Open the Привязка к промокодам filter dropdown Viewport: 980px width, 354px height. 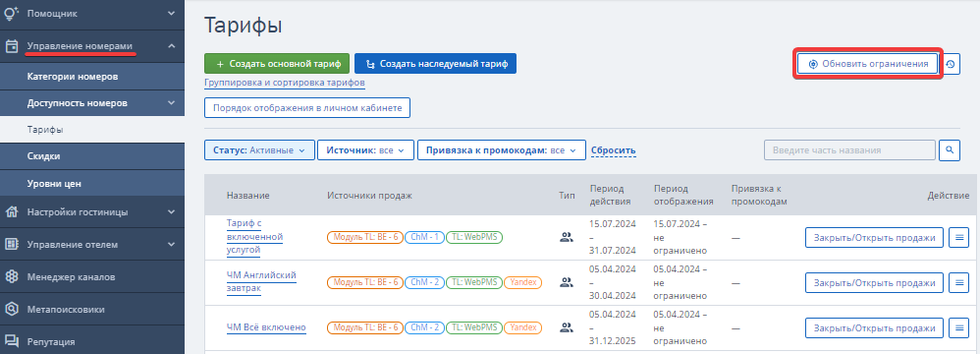pyautogui.click(x=501, y=150)
